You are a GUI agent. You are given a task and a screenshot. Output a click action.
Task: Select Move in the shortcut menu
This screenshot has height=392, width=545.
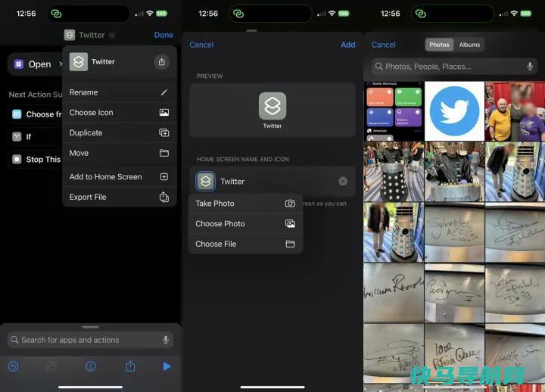pos(120,153)
